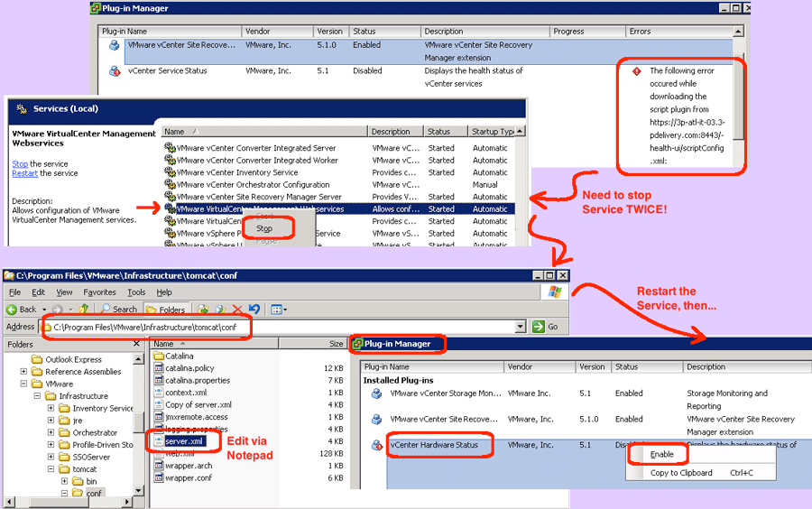Sort files by the Name column header
Screen dimensions: 812x509
(x=215, y=343)
